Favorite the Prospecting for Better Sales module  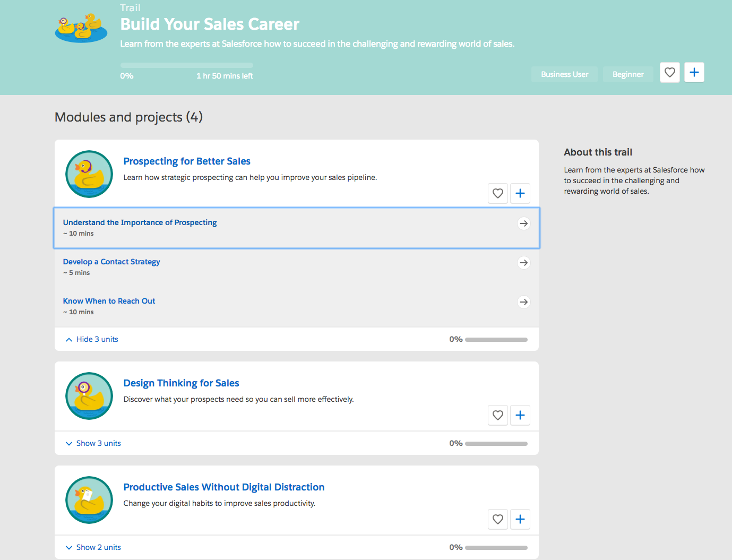[497, 193]
